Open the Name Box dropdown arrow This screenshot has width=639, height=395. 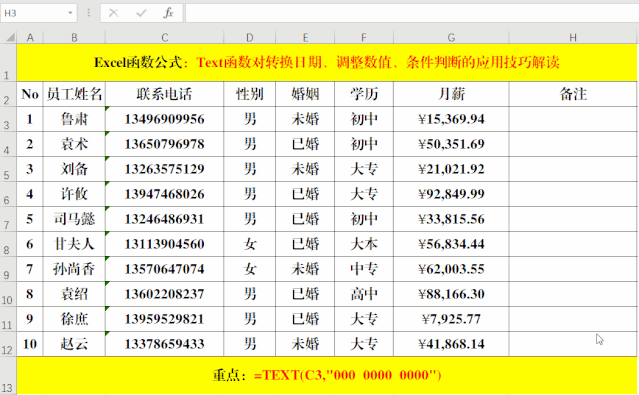70,13
